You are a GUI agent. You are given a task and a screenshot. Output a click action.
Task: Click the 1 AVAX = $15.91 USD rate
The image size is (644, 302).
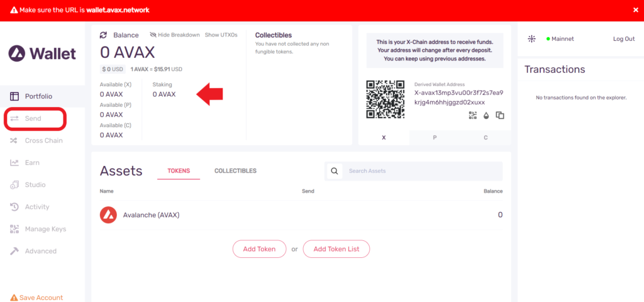[x=157, y=69]
